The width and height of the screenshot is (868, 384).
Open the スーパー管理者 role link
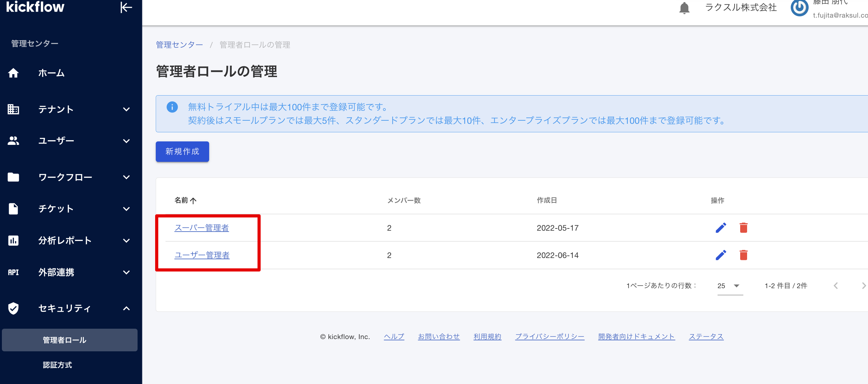(x=202, y=228)
